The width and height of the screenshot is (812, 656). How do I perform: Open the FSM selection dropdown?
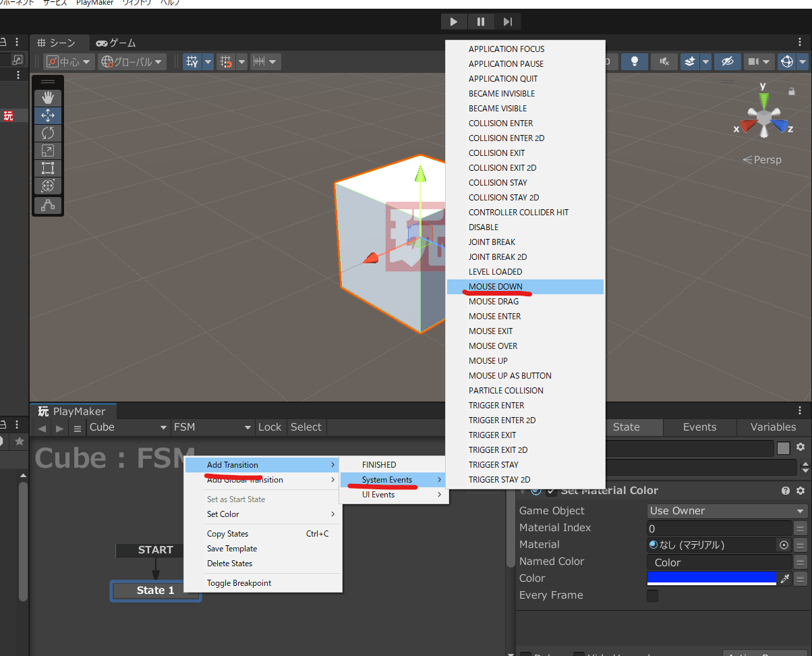coord(212,427)
